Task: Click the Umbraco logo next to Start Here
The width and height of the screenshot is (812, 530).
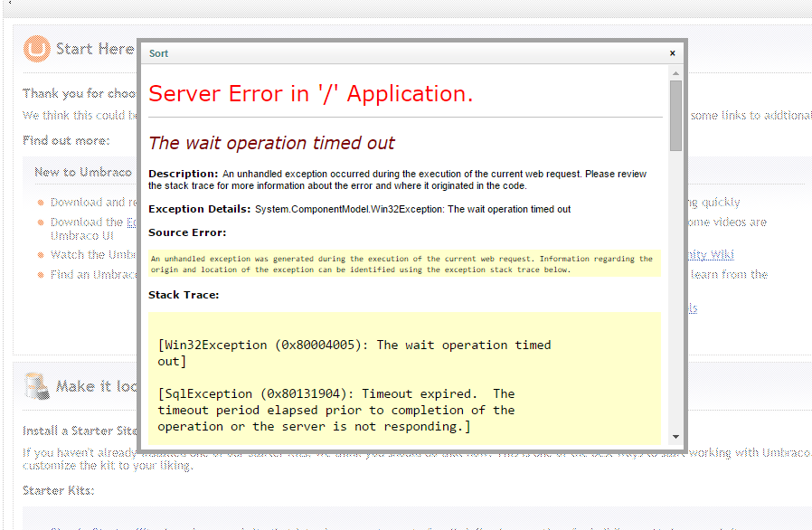Action: pyautogui.click(x=37, y=49)
